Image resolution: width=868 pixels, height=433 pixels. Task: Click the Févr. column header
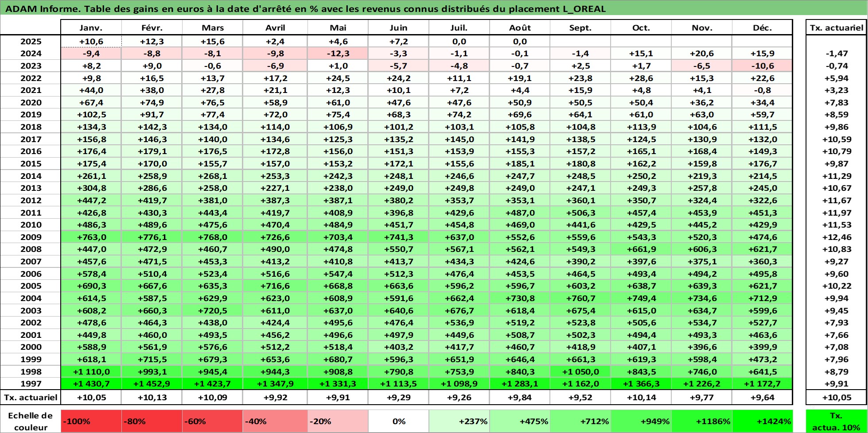click(152, 27)
